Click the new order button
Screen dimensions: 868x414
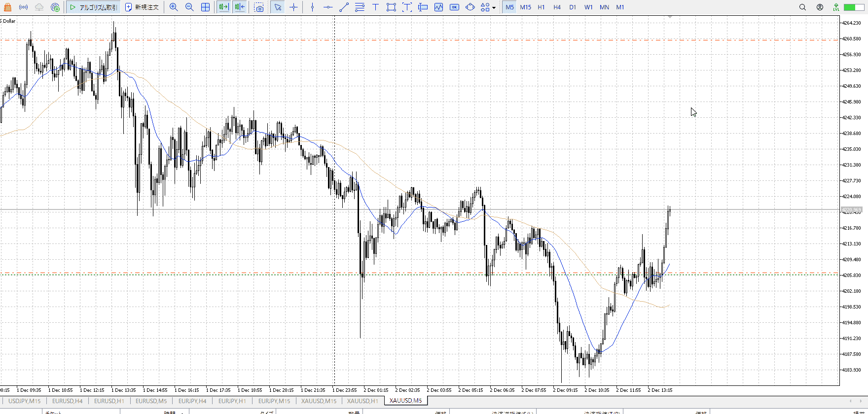[142, 7]
